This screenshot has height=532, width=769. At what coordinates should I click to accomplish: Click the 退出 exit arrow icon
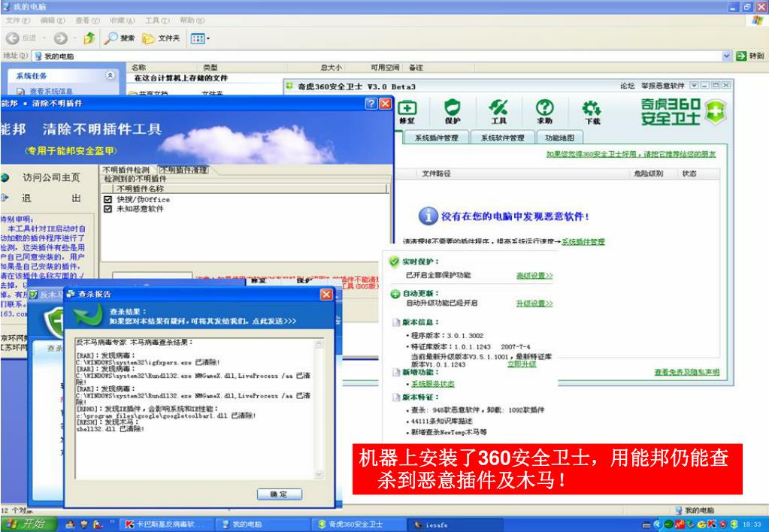coord(5,198)
